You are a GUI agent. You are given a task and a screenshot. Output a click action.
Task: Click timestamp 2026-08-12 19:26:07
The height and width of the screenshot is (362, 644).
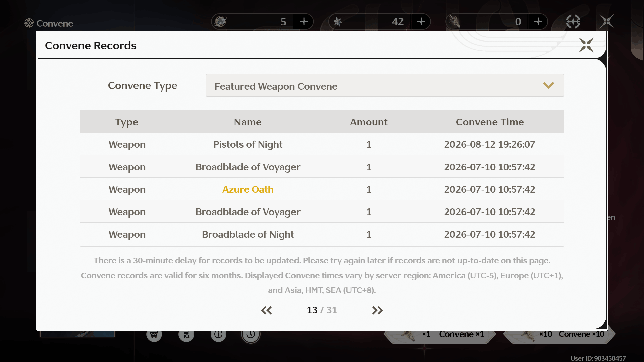click(x=490, y=144)
